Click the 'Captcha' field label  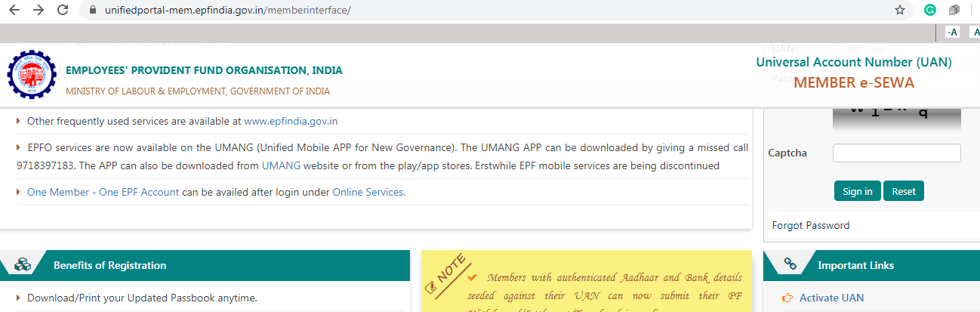coord(787,153)
